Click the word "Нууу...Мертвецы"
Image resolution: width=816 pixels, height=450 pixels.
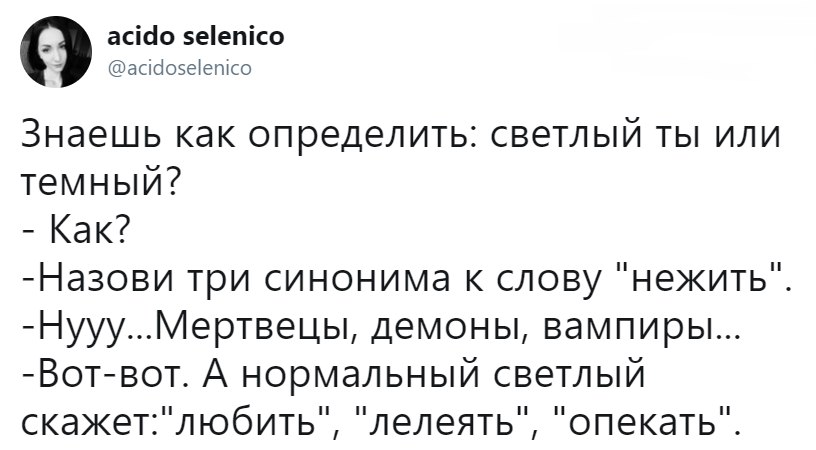[196, 327]
